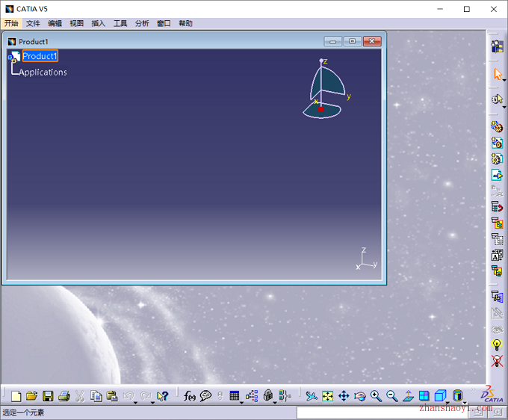This screenshot has height=420, width=508.
Task: Open the 窗口 (Window) menu
Action: pyautogui.click(x=164, y=23)
